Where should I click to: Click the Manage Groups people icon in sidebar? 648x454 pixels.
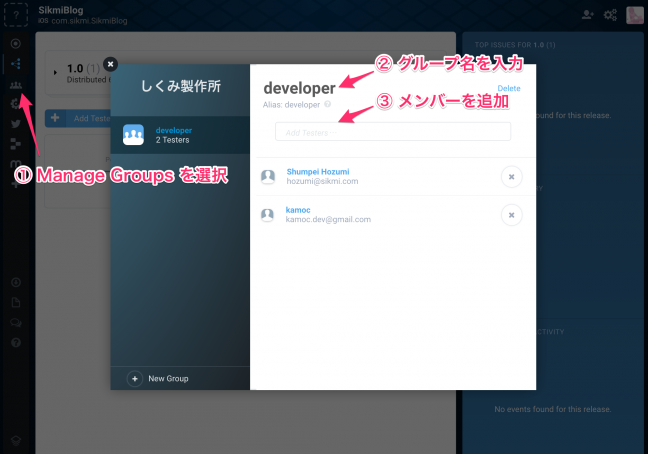click(15, 84)
